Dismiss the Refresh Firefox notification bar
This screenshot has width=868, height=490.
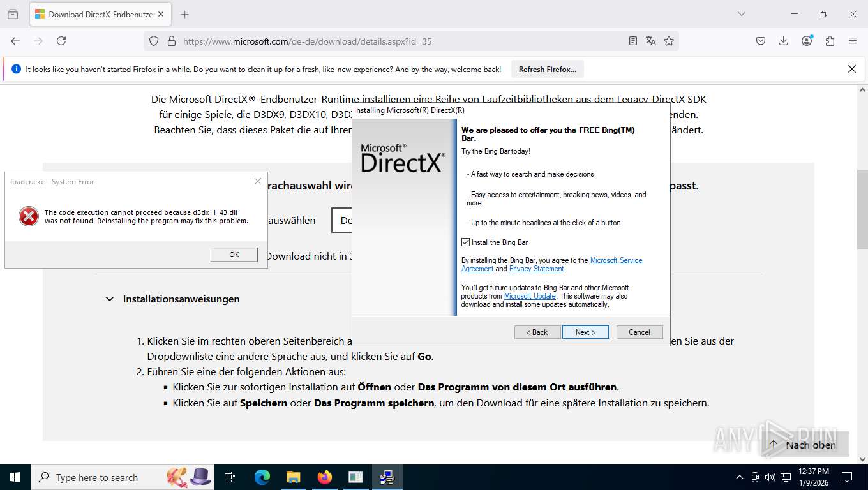(851, 69)
